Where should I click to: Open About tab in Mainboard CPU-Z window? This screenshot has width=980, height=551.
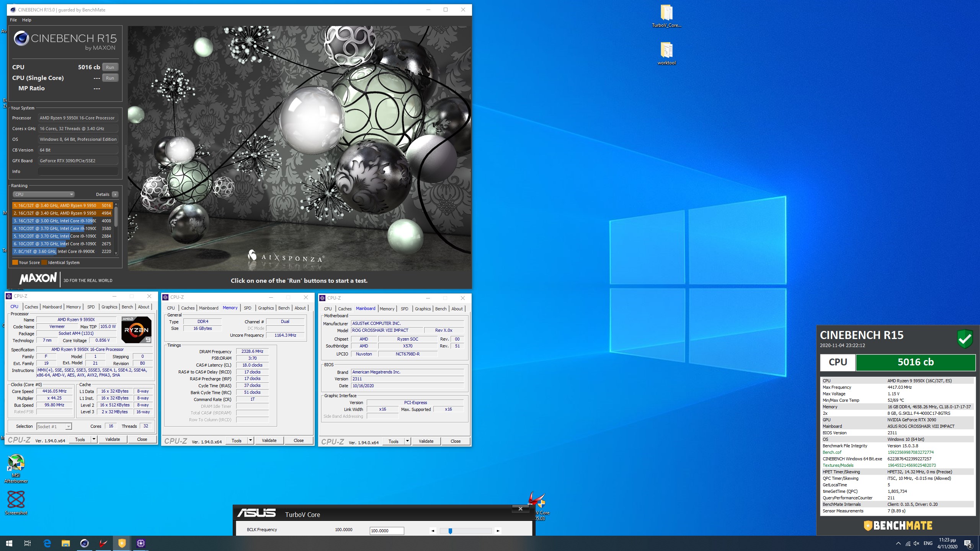click(457, 309)
